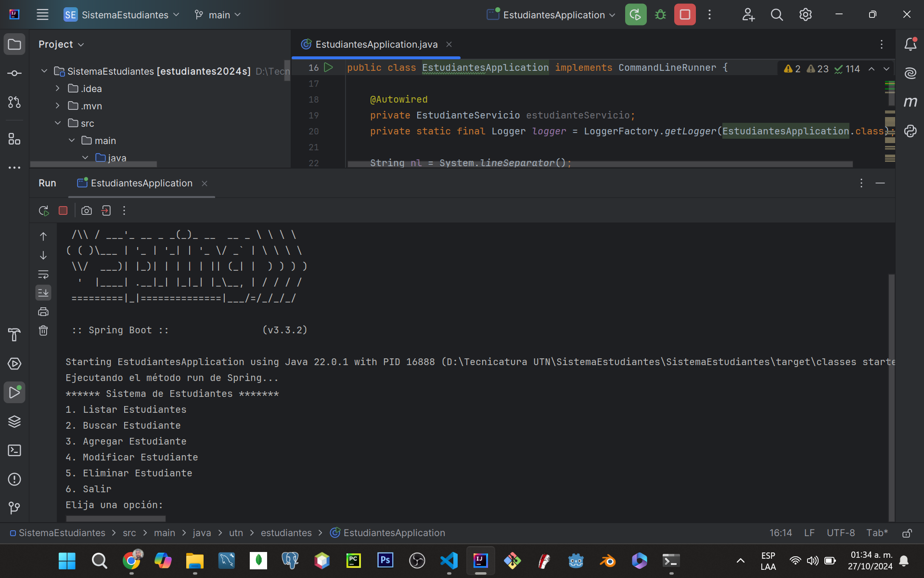Screen dimensions: 924x578
Task: Open the main hamburger menu
Action: pyautogui.click(x=42, y=14)
